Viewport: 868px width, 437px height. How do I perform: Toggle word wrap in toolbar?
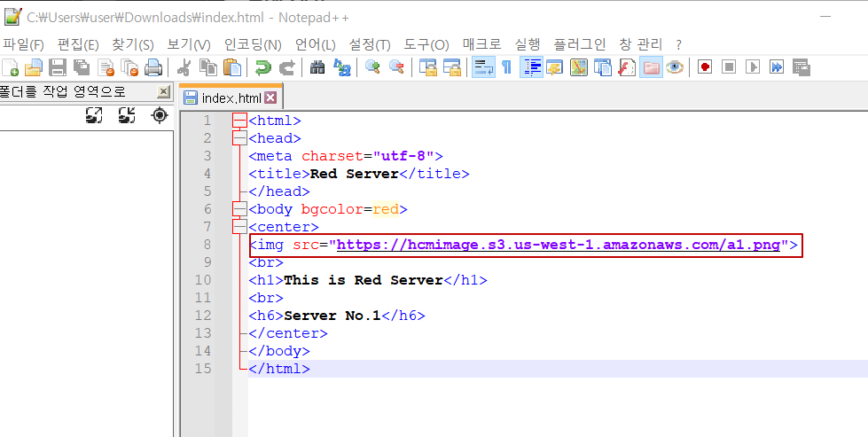pyautogui.click(x=483, y=67)
